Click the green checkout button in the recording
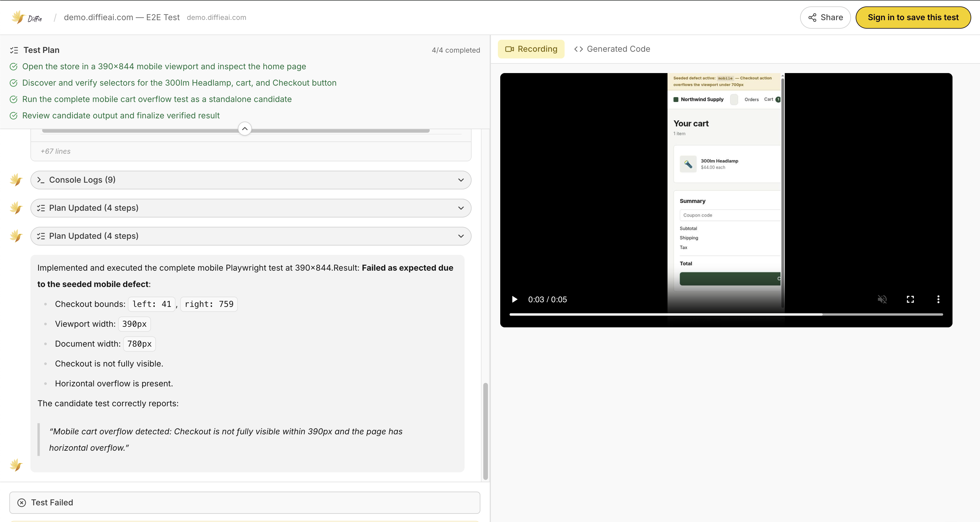 pos(730,279)
